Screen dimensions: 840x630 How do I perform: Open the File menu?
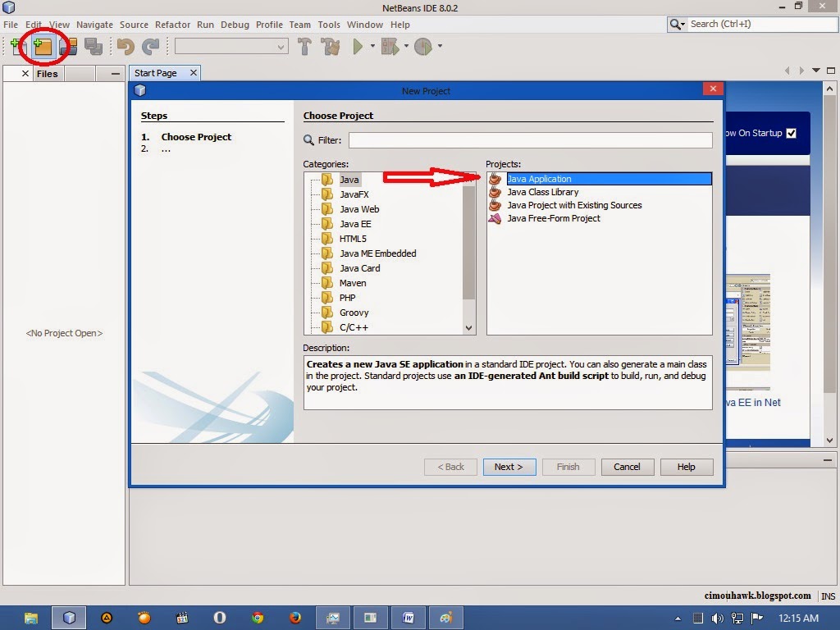pos(11,25)
